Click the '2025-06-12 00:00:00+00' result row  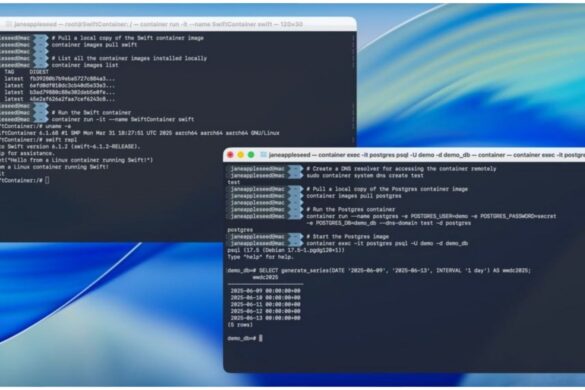[x=265, y=311]
